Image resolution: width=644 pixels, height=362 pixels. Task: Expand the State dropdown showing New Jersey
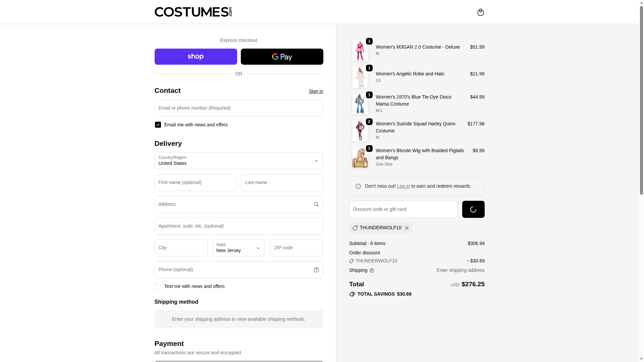click(x=238, y=248)
